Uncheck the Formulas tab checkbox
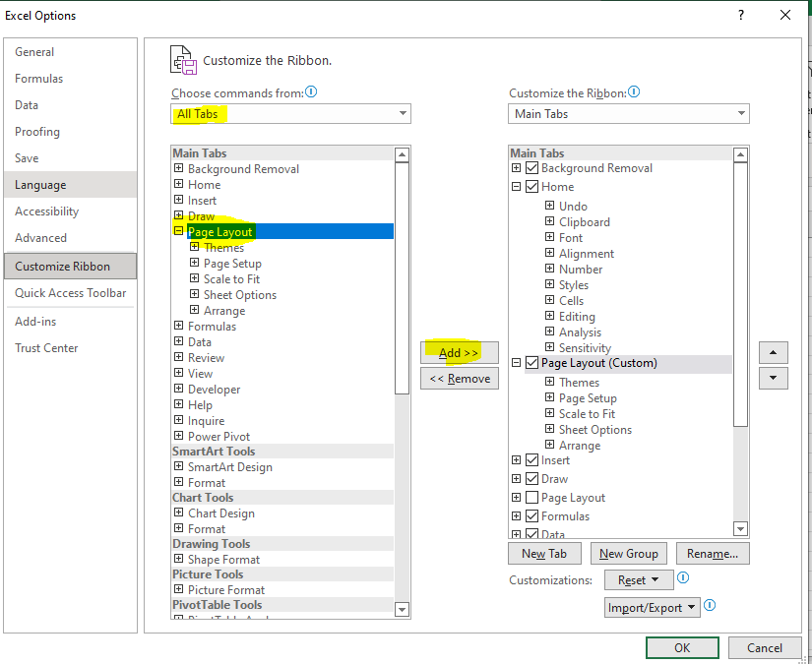 (531, 516)
